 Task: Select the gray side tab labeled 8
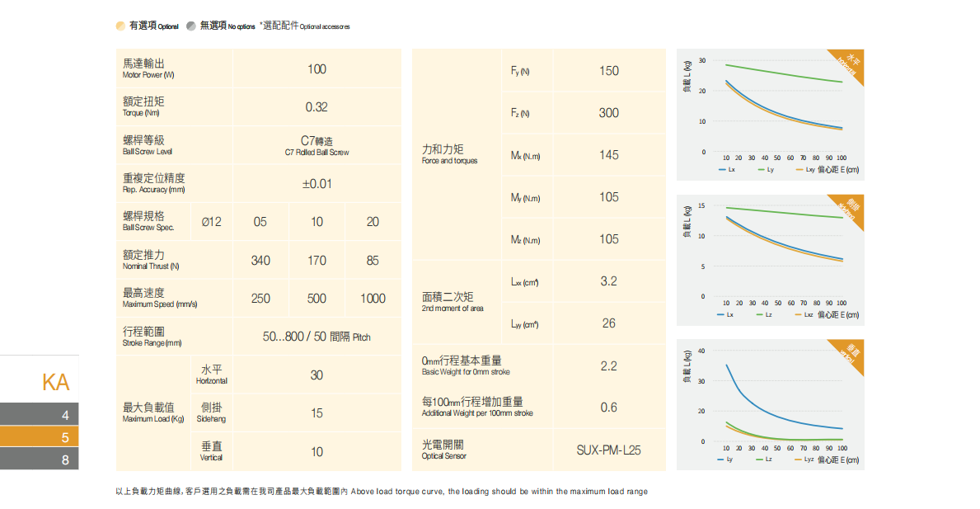[40, 460]
